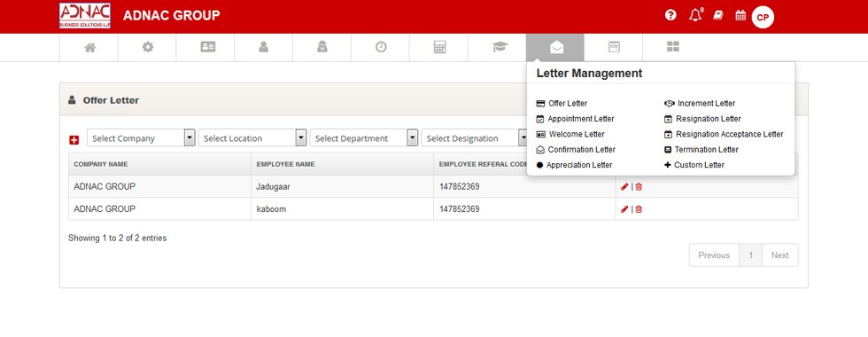Open the calendar icon in header
Image resolution: width=868 pixels, height=337 pixels.
(740, 16)
